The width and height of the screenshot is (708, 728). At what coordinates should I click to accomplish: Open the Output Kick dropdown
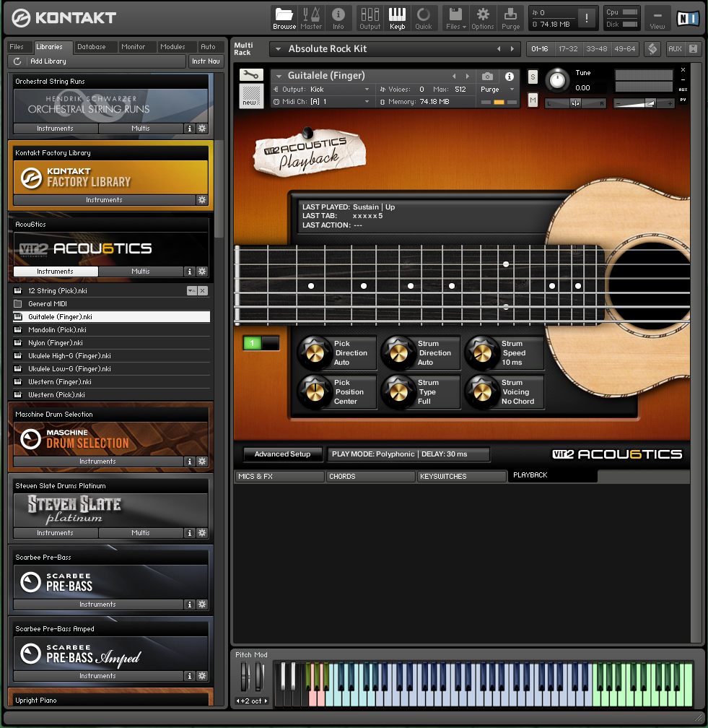point(367,89)
